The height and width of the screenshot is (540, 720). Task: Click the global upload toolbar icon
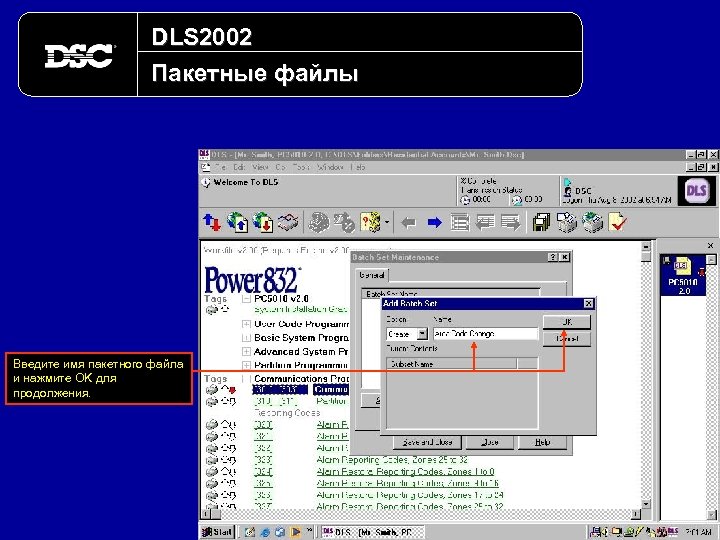(237, 223)
